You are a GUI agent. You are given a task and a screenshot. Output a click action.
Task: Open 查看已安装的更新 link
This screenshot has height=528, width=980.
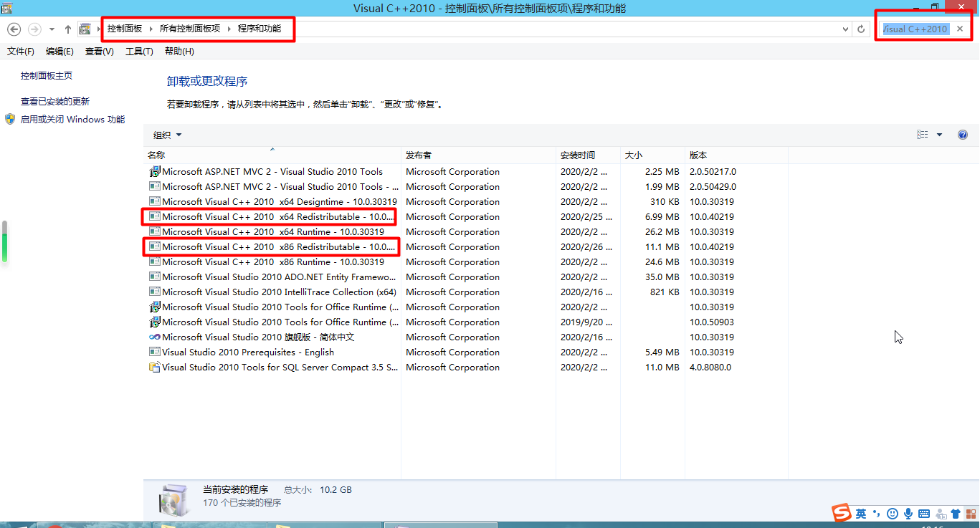(x=55, y=102)
